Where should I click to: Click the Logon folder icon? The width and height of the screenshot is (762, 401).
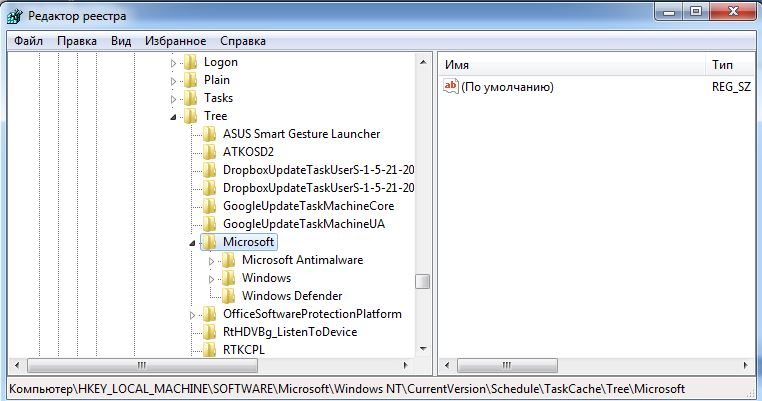(x=190, y=62)
